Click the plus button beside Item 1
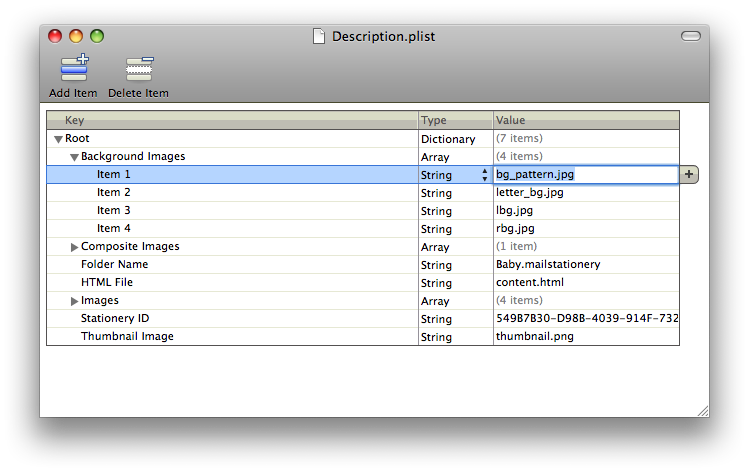Image resolution: width=749 pixels, height=472 pixels. pos(689,174)
